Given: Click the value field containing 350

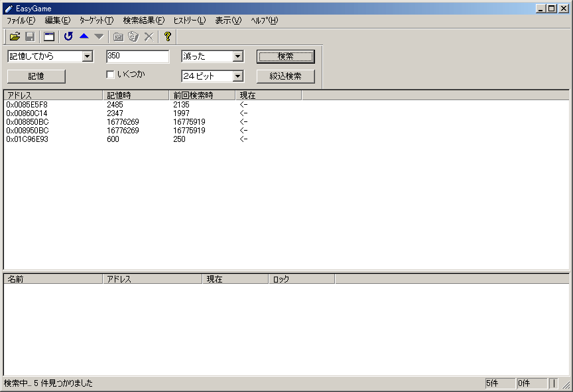Looking at the screenshot, I should tap(137, 56).
